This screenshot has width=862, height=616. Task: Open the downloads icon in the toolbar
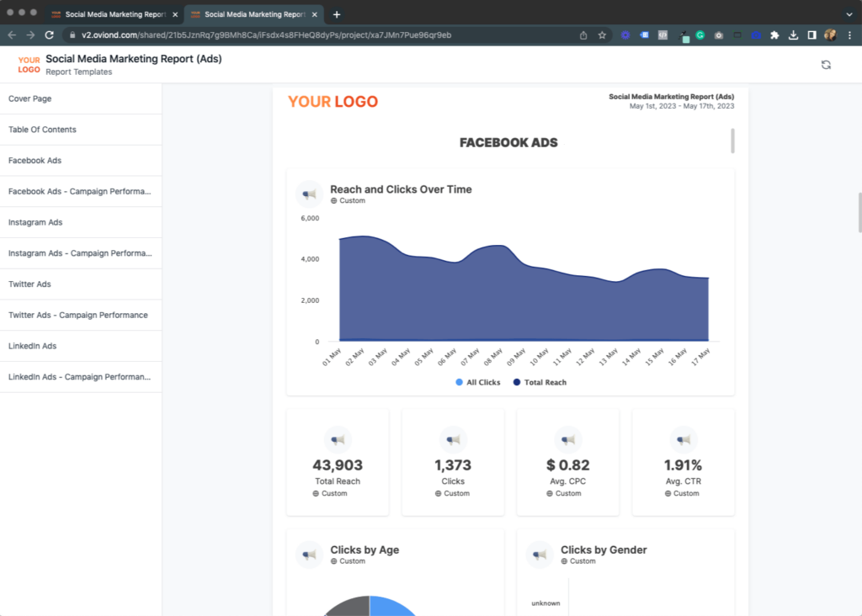[x=793, y=35]
